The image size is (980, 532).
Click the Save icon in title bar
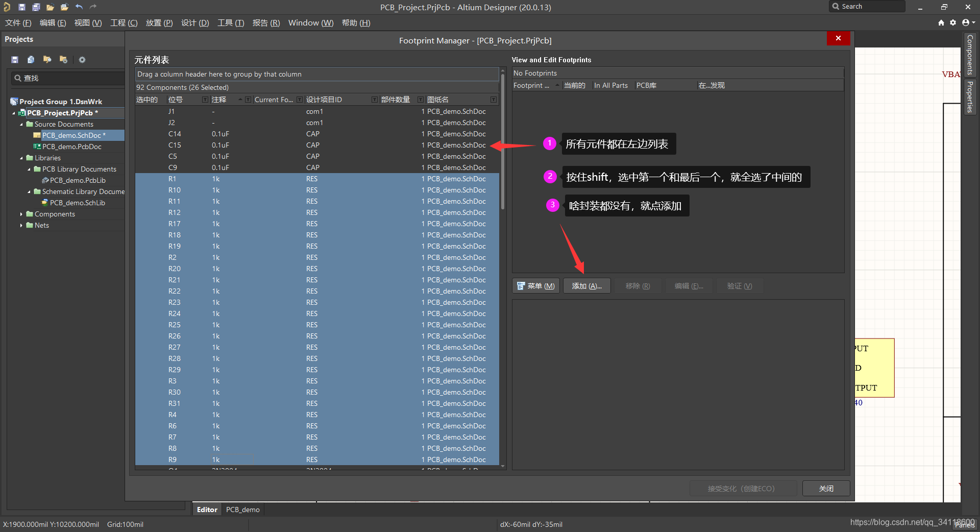pyautogui.click(x=22, y=7)
